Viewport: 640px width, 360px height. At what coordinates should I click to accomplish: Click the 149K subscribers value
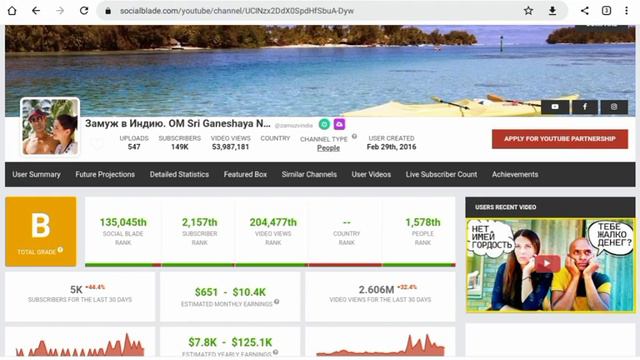[x=180, y=147]
